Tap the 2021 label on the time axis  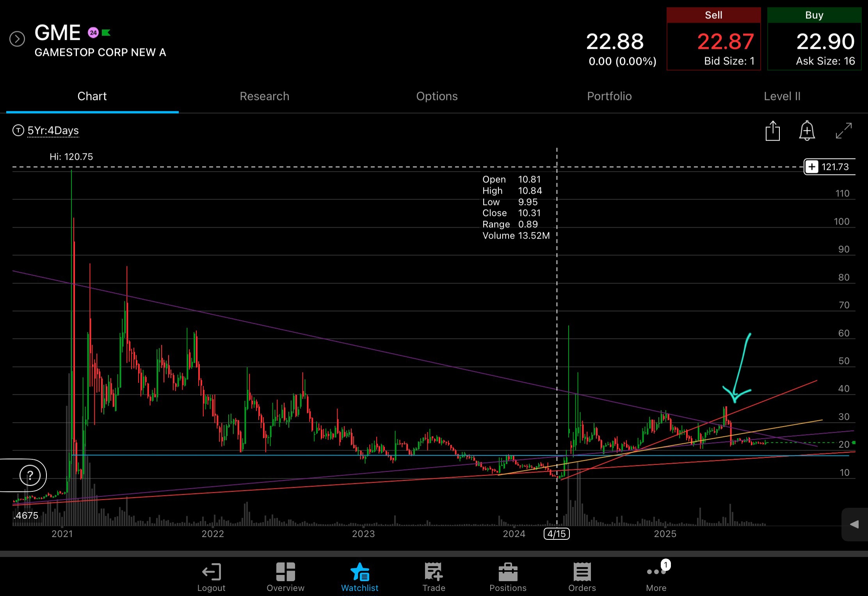62,534
